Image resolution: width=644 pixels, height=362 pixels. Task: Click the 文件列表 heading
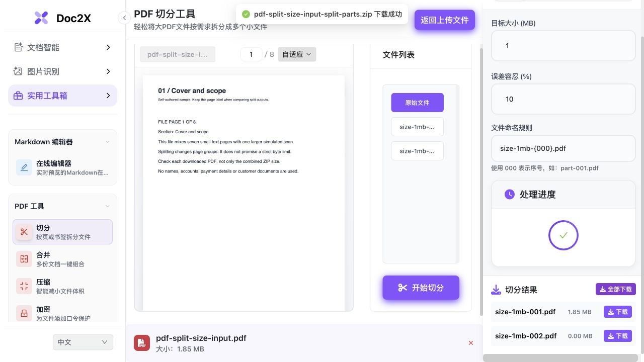pyautogui.click(x=398, y=54)
